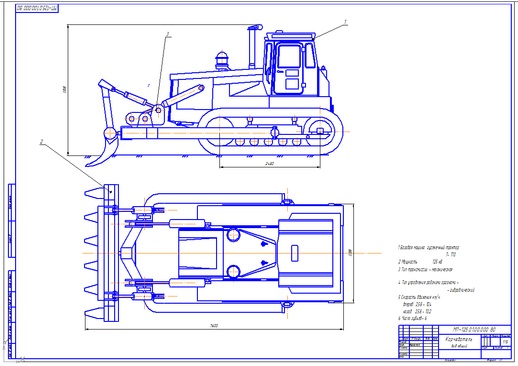Click the drawing name cell in the title block
Image resolution: width=518 pixels, height=366 pixels.
point(460,342)
